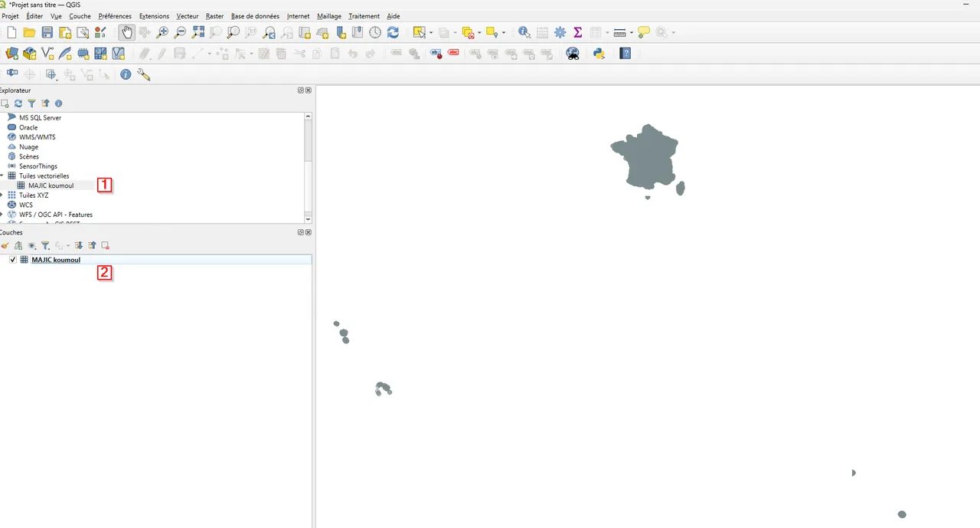Open the Statistical Summary sigma icon
The width and height of the screenshot is (980, 528).
(578, 32)
